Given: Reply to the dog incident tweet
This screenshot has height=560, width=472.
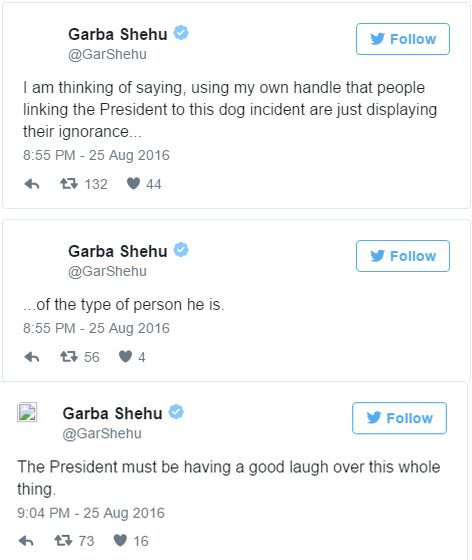Looking at the screenshot, I should 32,184.
